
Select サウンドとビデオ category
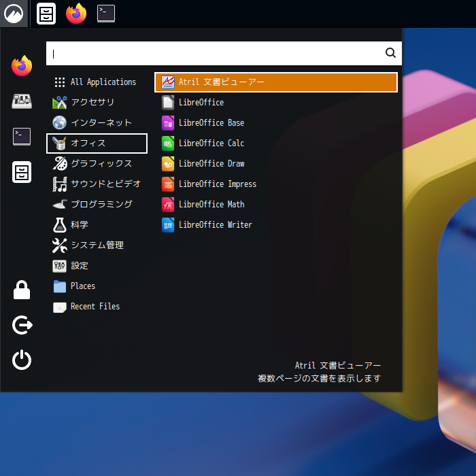click(x=97, y=184)
